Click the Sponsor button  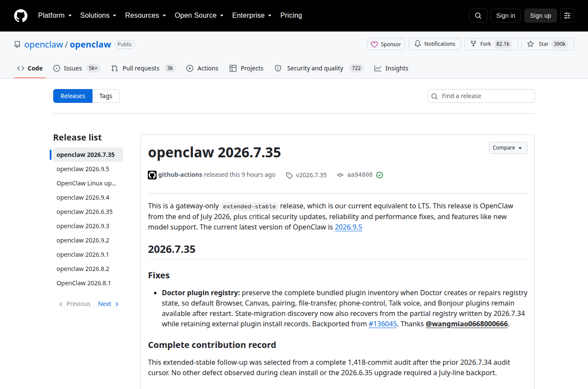tap(386, 44)
